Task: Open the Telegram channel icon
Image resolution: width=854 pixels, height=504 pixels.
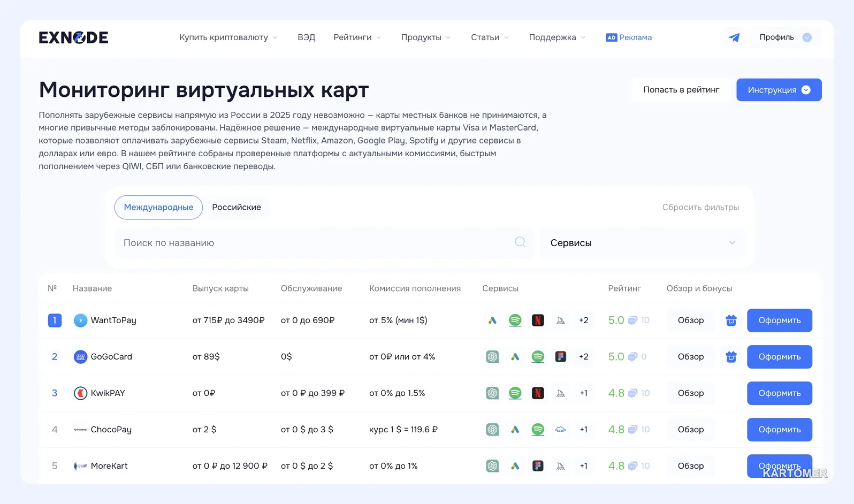Action: click(x=734, y=37)
